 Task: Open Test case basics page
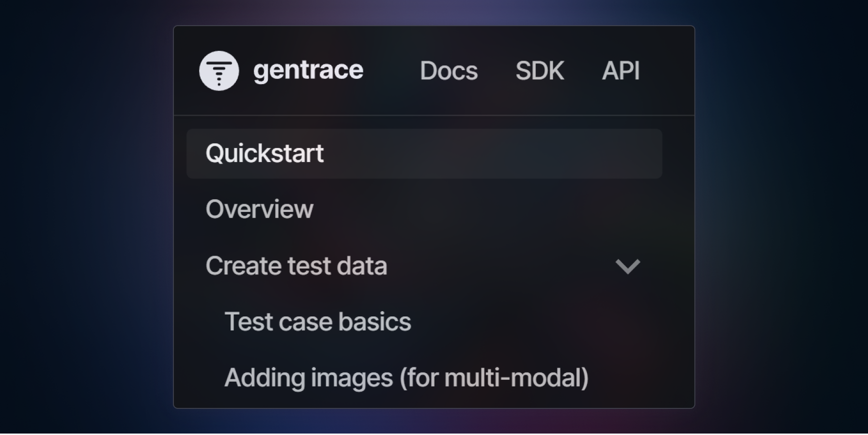(318, 322)
